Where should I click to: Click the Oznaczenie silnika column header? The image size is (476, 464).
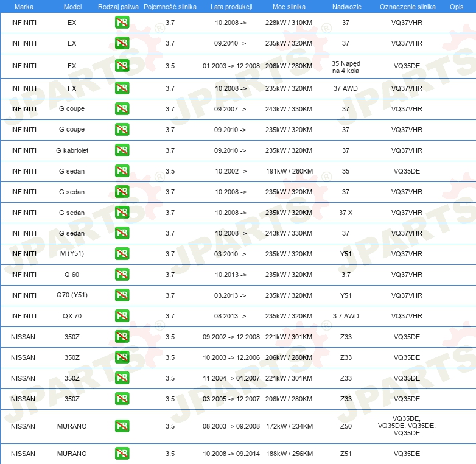(x=407, y=7)
